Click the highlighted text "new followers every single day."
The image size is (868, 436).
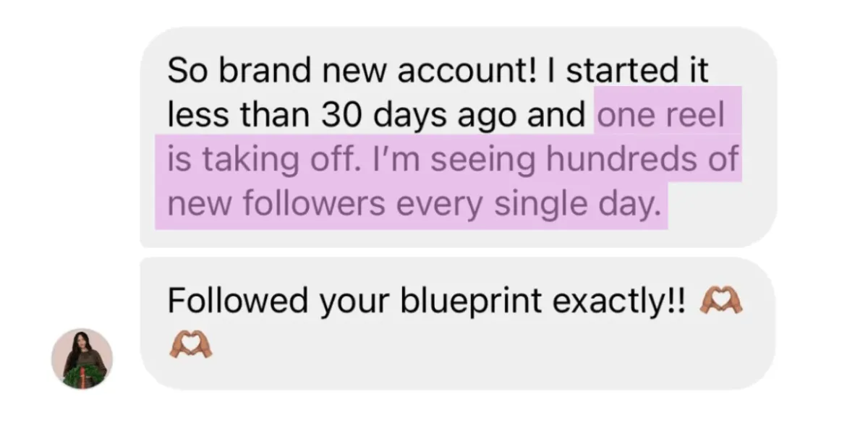pyautogui.click(x=414, y=205)
